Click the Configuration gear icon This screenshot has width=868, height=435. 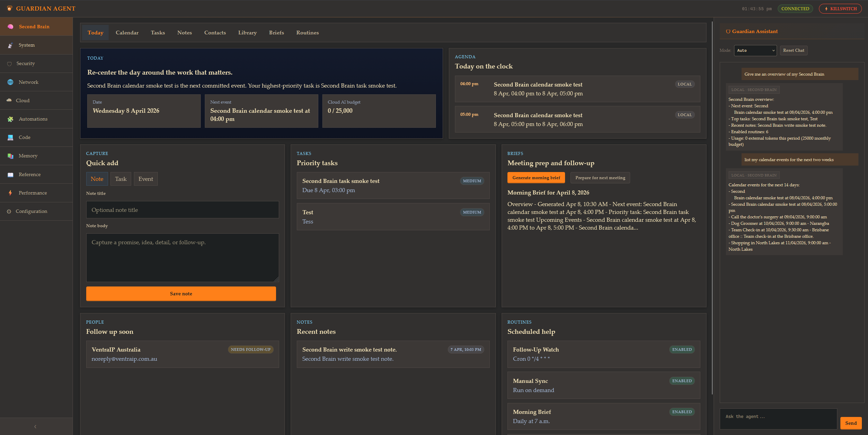[9, 211]
